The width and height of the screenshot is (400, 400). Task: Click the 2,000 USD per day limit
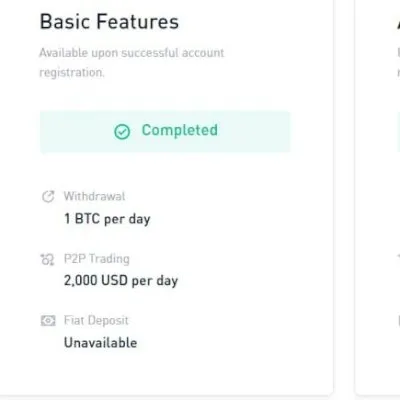pos(121,281)
